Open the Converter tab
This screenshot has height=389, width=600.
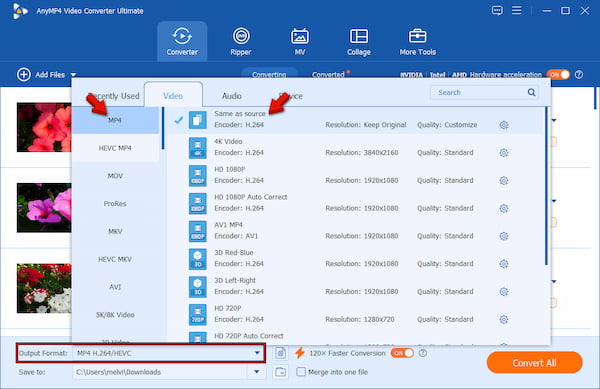click(x=182, y=41)
